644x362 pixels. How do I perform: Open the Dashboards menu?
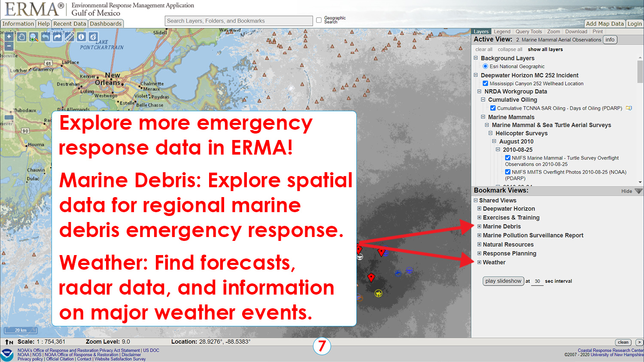click(106, 24)
